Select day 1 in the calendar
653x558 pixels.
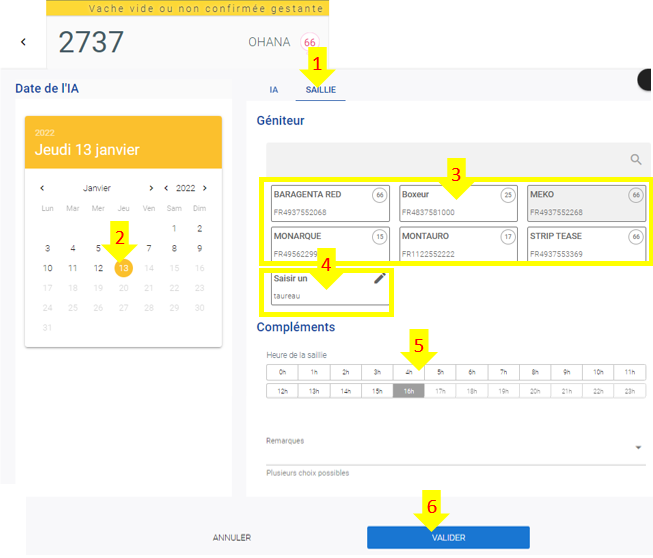174,228
